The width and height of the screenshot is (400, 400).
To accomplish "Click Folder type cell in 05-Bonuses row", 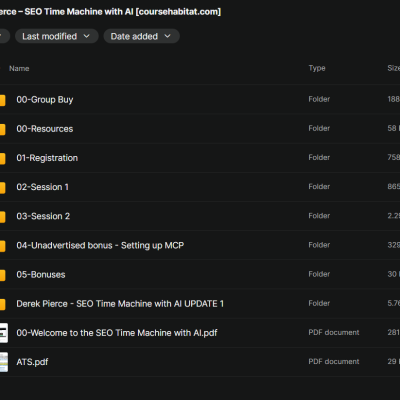I will 319,274.
